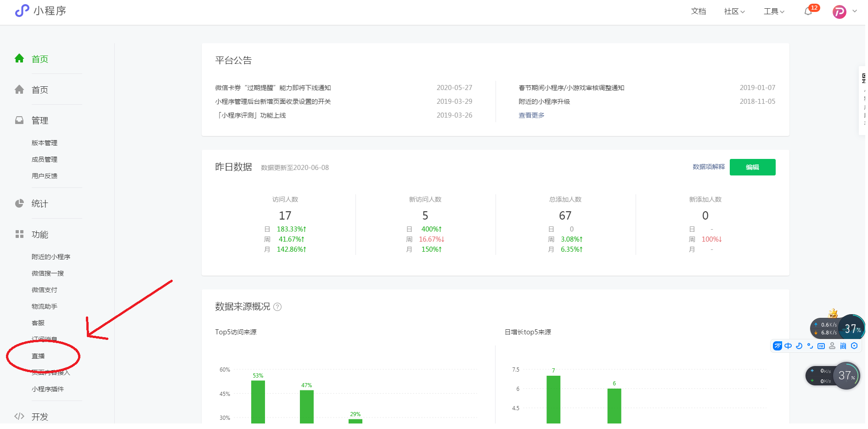Click the 小程序 logo in the header

[40, 11]
